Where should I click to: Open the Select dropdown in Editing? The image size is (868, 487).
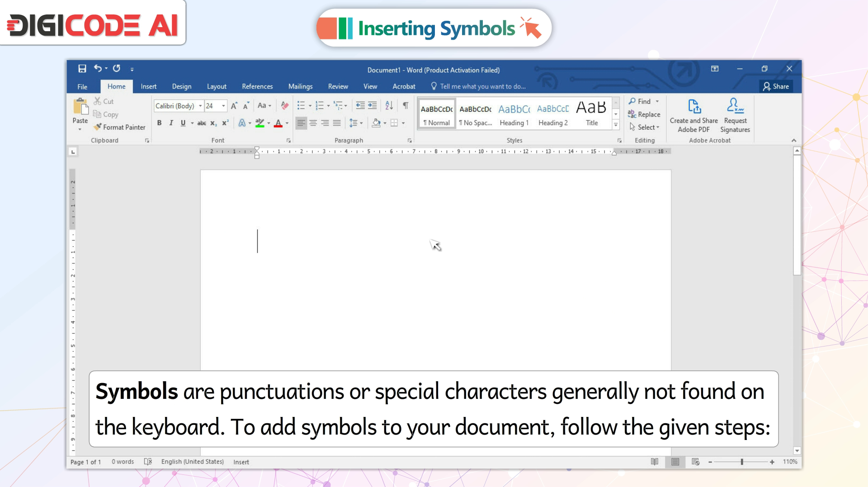(645, 127)
